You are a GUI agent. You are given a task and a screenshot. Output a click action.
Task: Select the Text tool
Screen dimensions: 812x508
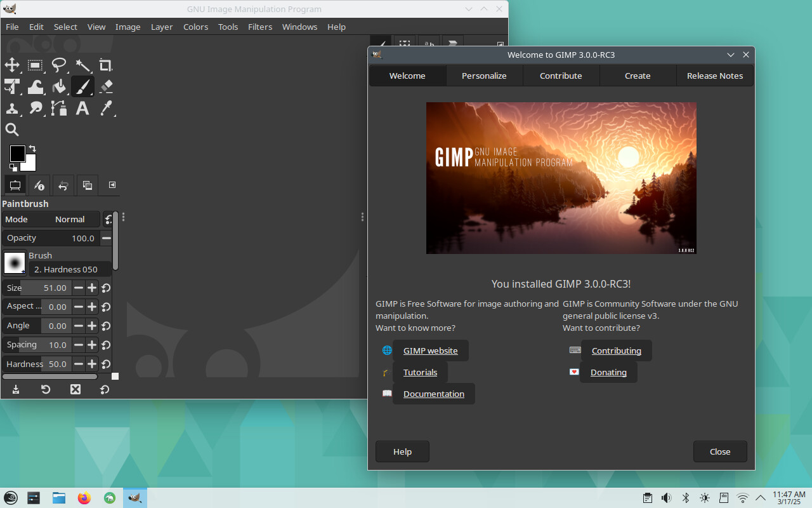[x=82, y=108]
